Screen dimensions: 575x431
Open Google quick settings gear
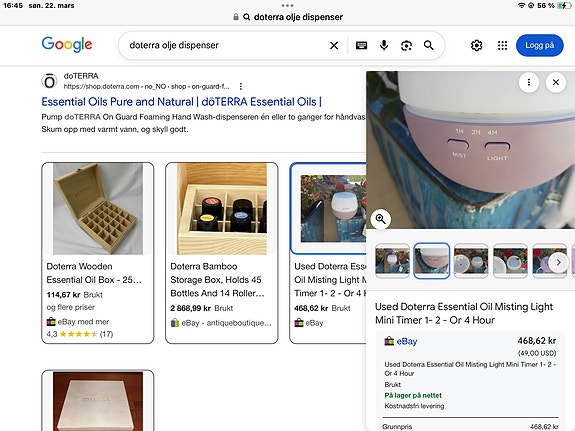(x=476, y=45)
